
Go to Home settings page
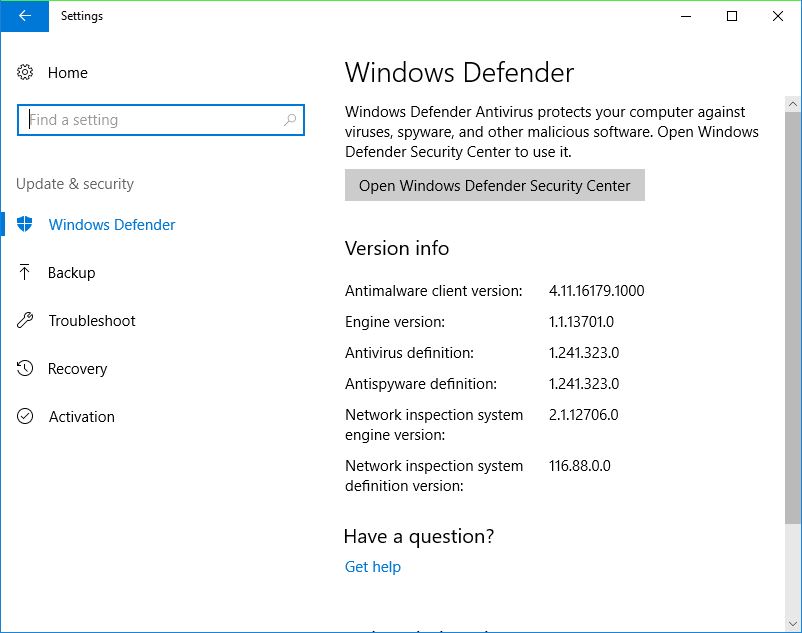click(x=68, y=73)
